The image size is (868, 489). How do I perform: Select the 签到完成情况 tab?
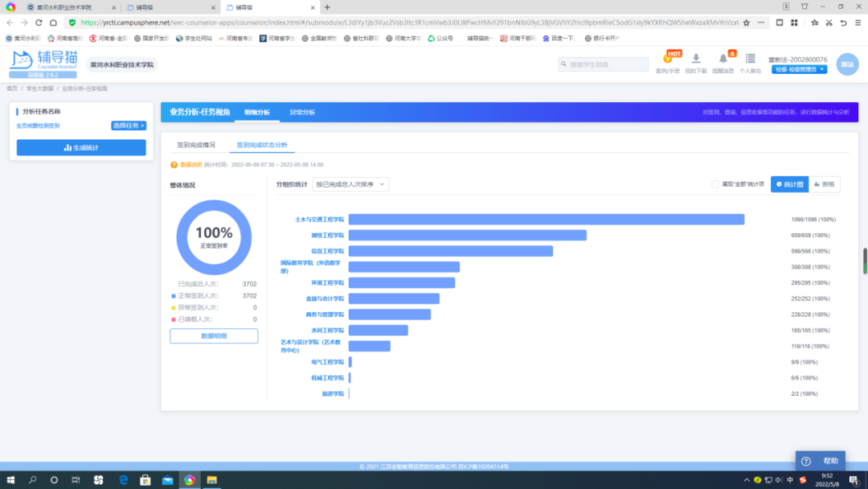196,145
